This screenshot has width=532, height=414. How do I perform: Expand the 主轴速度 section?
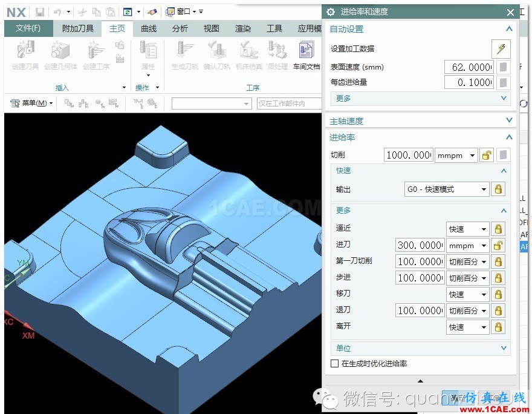coord(421,120)
